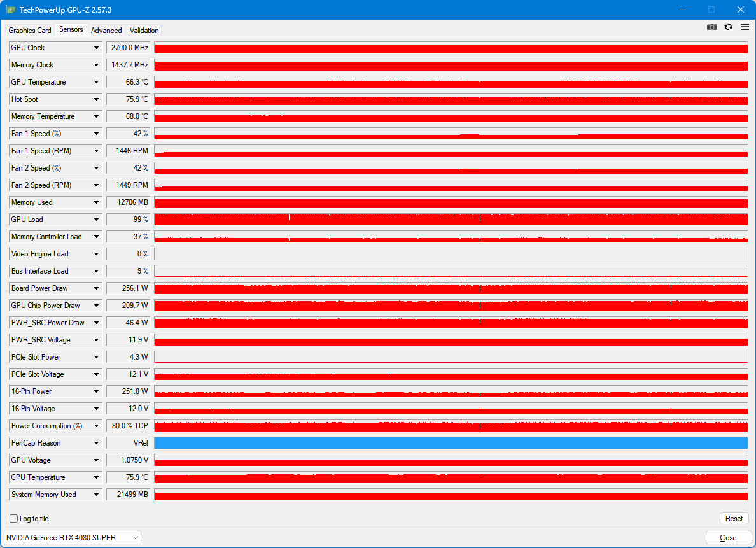The width and height of the screenshot is (756, 548).
Task: Click the 68.0 °C Memory Temperature value
Action: coord(129,116)
